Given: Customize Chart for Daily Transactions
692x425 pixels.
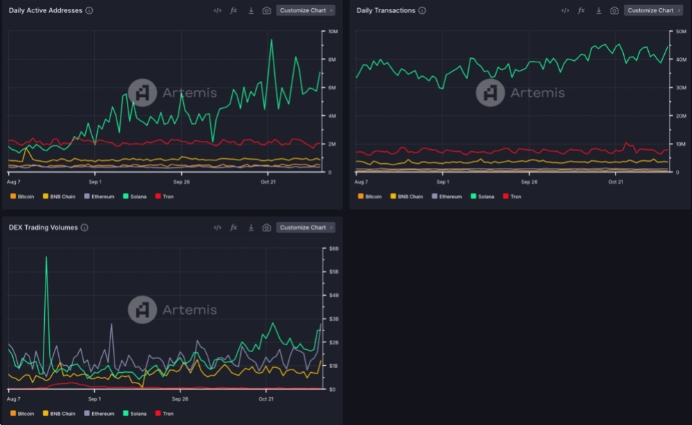Looking at the screenshot, I should (x=653, y=11).
